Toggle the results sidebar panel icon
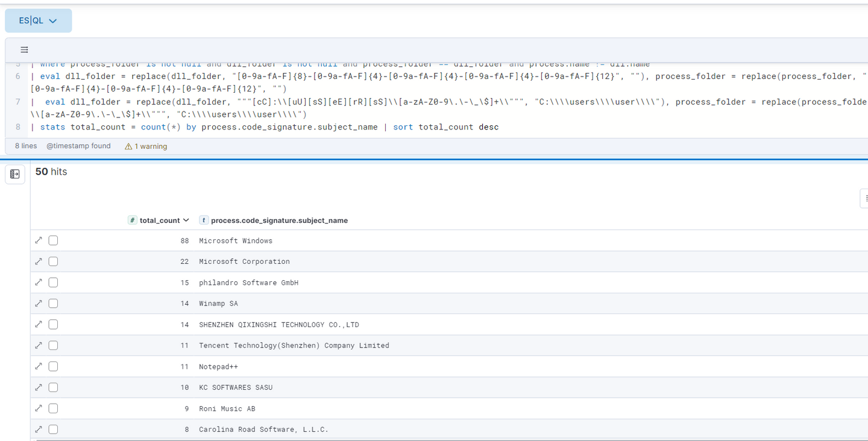The height and width of the screenshot is (441, 868). pos(15,174)
